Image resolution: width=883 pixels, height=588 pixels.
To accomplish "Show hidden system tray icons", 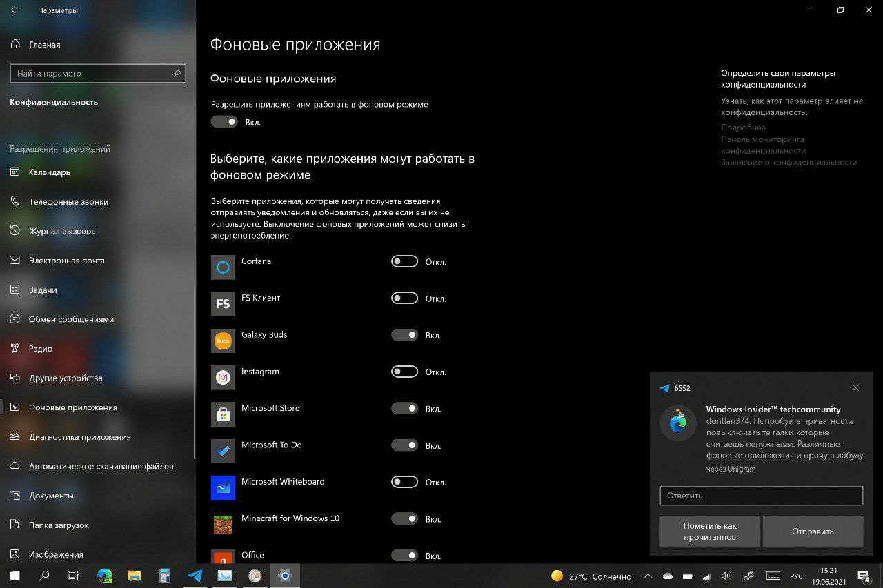I will pyautogui.click(x=648, y=576).
